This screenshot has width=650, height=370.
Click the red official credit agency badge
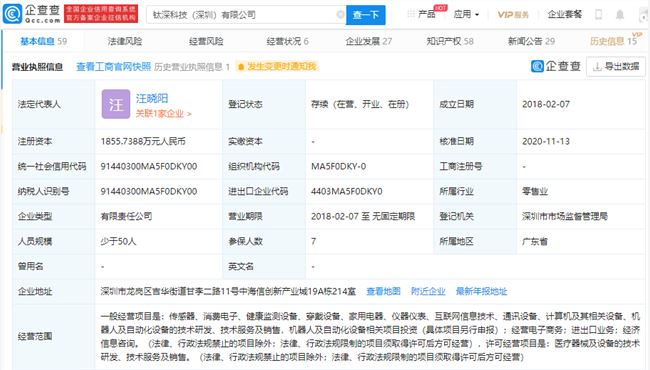101,14
